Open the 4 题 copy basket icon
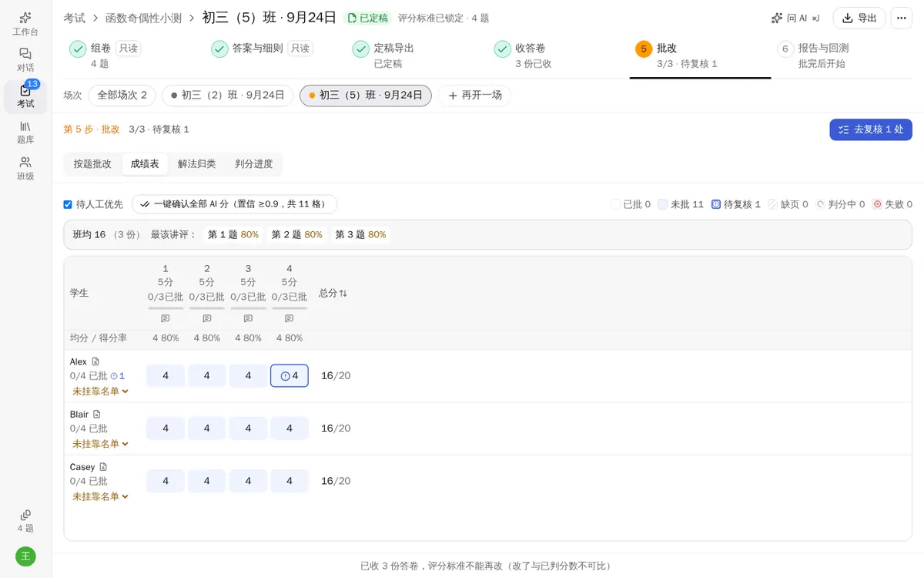The width and height of the screenshot is (924, 578). coord(25,521)
